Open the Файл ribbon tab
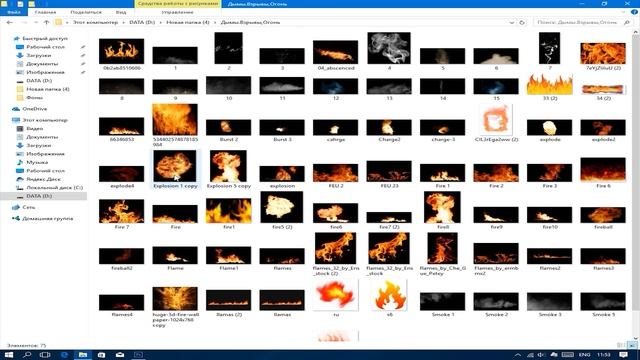Screen dimensions: 640x360 13,12
